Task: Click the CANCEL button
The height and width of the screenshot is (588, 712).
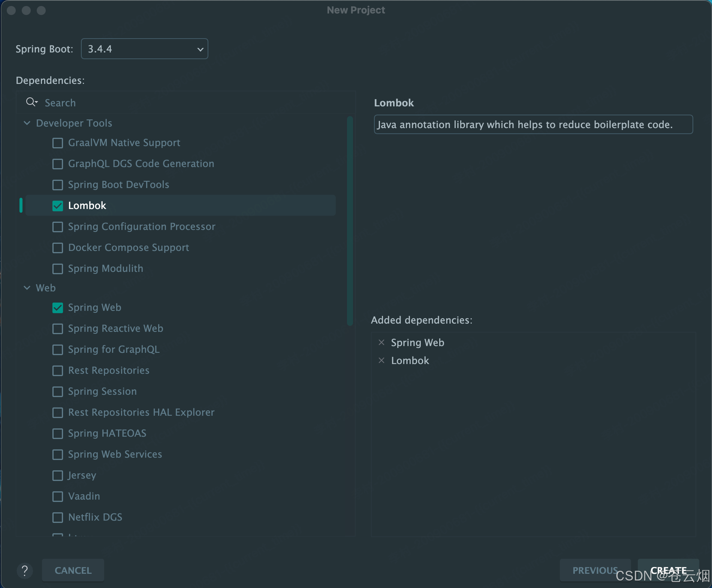Action: (x=73, y=570)
